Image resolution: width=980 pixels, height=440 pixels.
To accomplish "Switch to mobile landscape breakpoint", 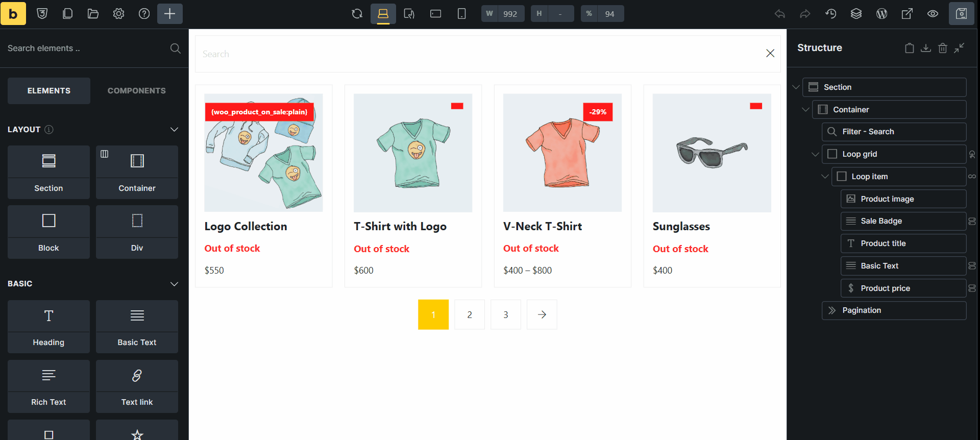I will pos(436,14).
